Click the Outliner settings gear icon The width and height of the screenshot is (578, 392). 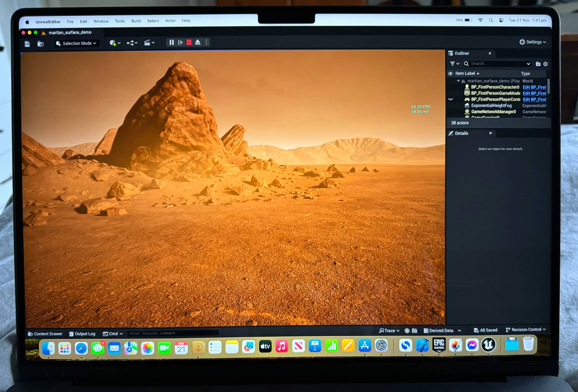tap(545, 64)
